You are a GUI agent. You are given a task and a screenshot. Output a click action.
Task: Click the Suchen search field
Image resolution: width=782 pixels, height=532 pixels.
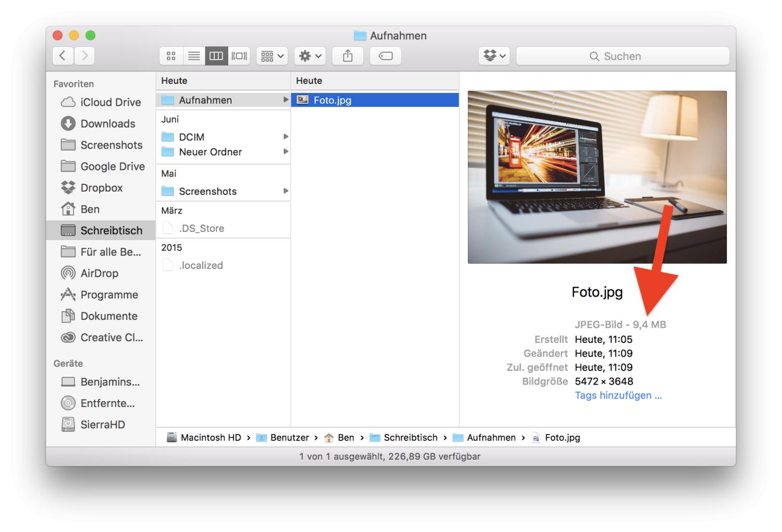(x=622, y=56)
